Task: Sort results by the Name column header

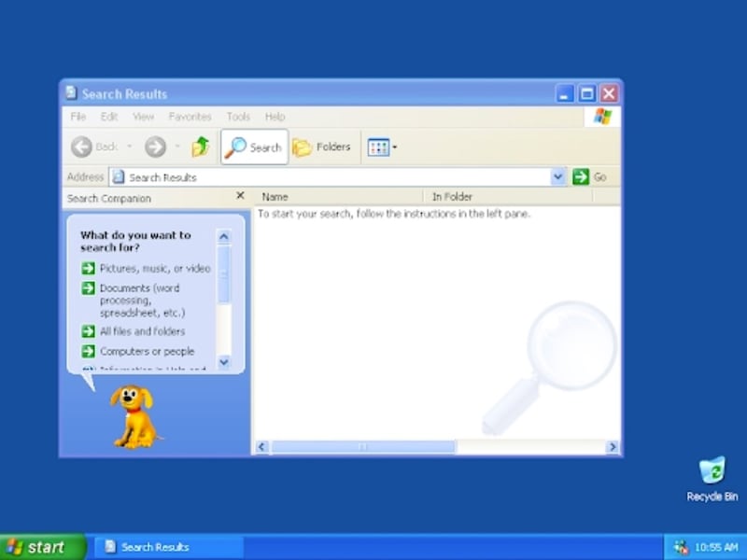Action: (x=275, y=197)
